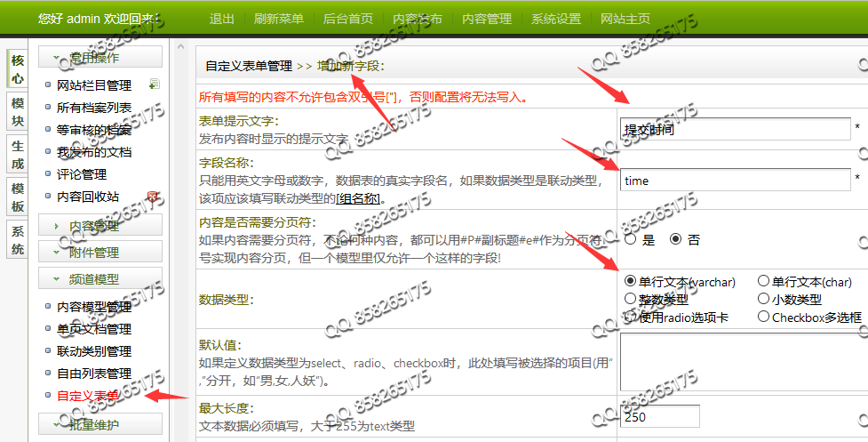Collapse the 频道模型 sidebar section
Screen dimensions: 868x442
(x=100, y=278)
